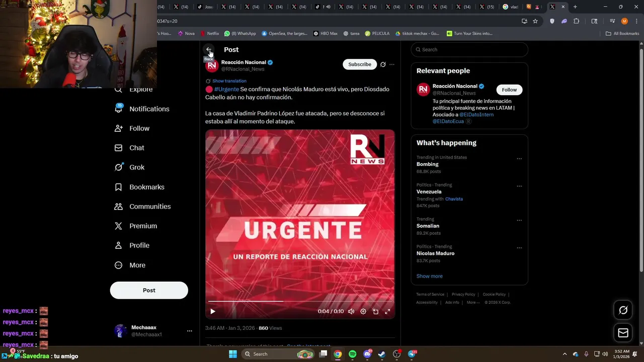Open PELICULA bookmark
644x362 pixels.
[x=377, y=34]
